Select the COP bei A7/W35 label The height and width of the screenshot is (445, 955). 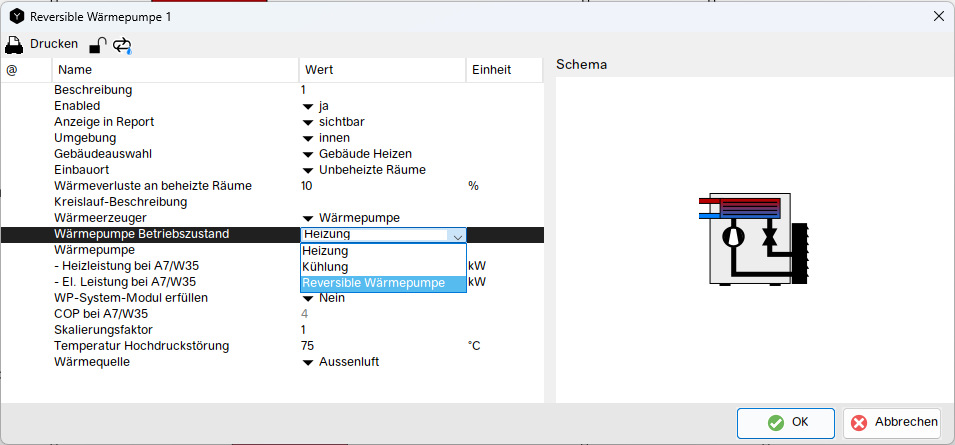[x=101, y=314]
